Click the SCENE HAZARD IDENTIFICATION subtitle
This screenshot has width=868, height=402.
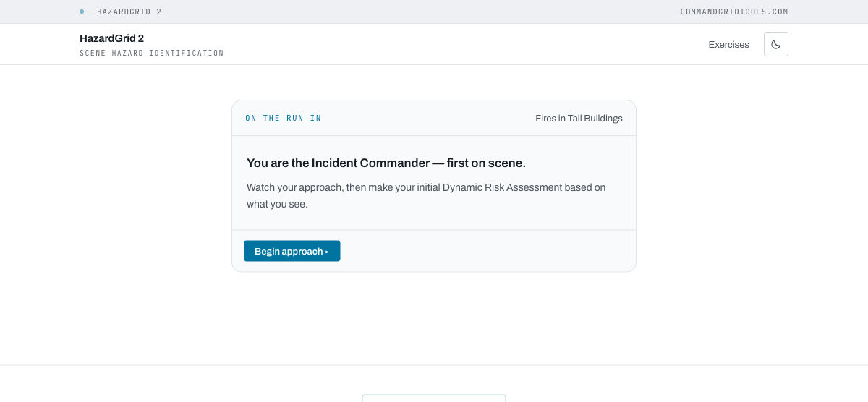click(152, 53)
